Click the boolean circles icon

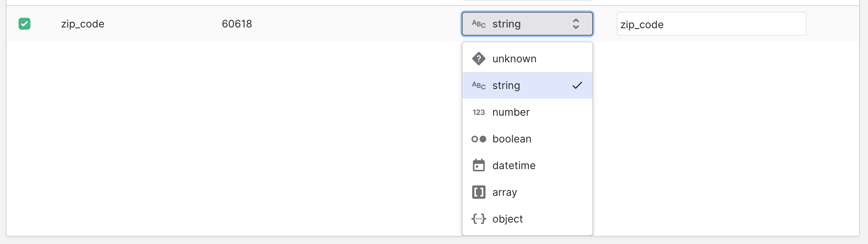(478, 139)
